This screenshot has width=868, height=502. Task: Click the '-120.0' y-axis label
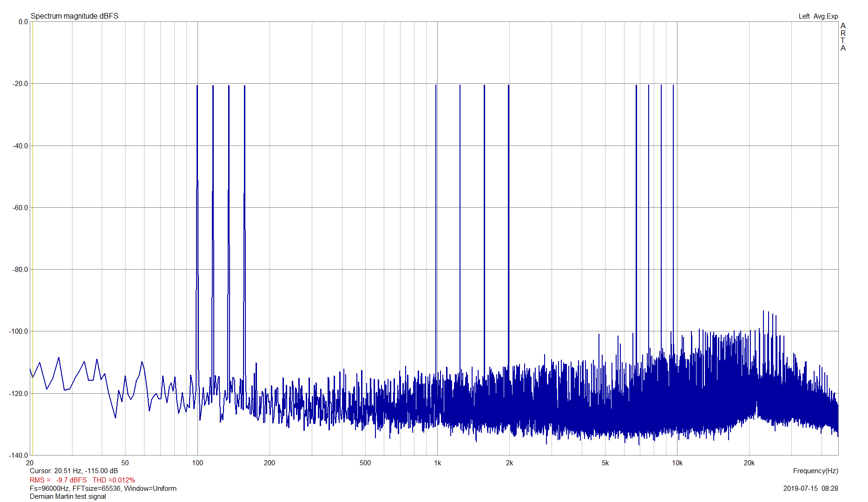pos(19,394)
